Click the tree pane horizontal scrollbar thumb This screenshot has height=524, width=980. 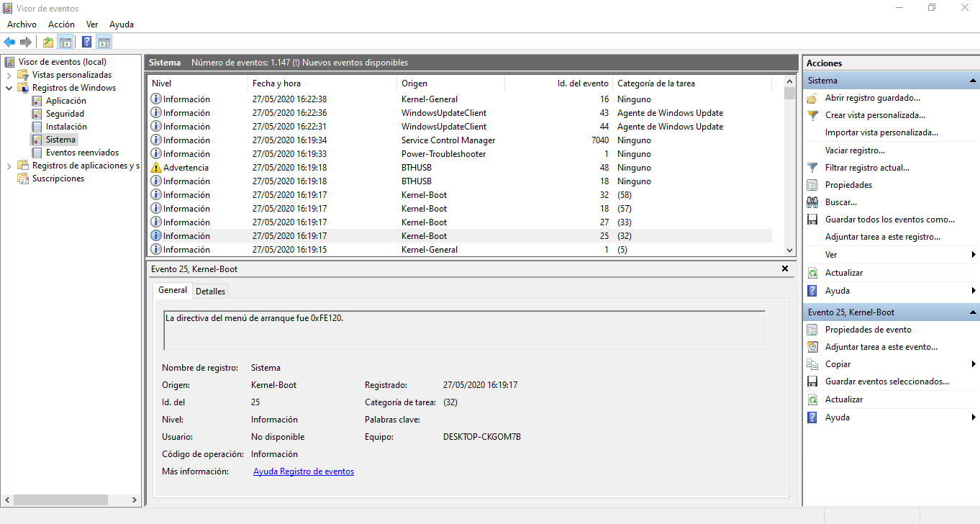click(60, 500)
